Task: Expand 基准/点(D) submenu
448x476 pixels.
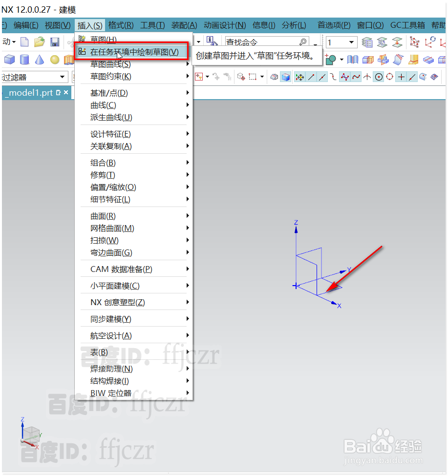Action: (x=188, y=93)
